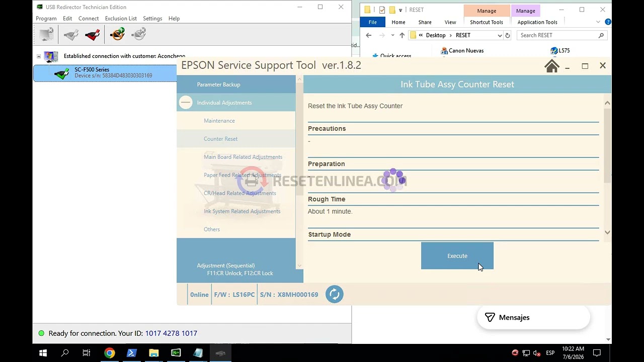This screenshot has height=362, width=644.
Task: Collapse the Individual Adjustments section
Action: (186, 103)
